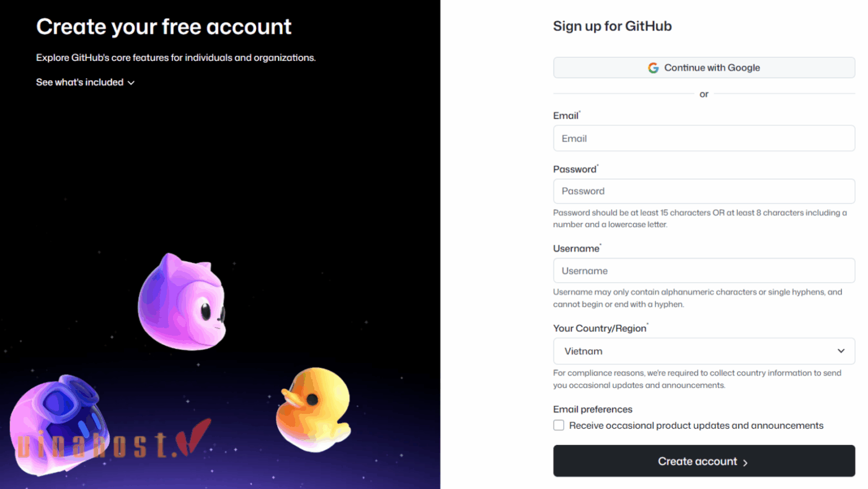Select the Vietnam country combo box
Image resolution: width=868 pixels, height=489 pixels.
pos(694,351)
